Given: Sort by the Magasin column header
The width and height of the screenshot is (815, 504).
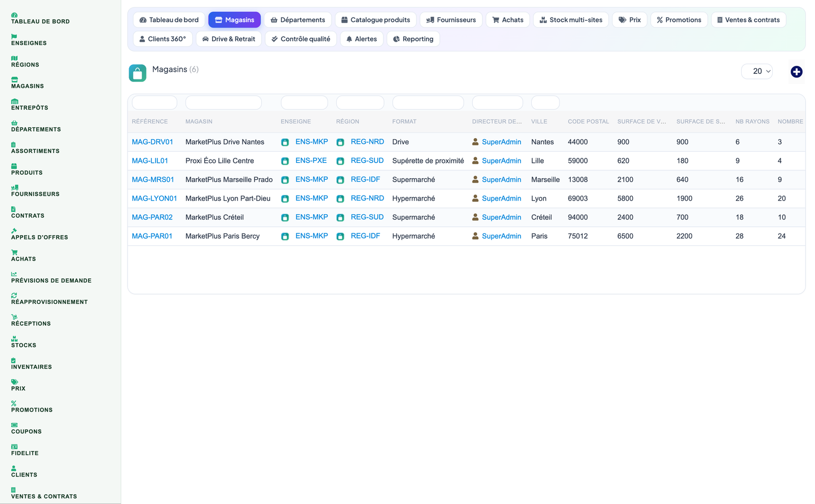Looking at the screenshot, I should (x=199, y=122).
